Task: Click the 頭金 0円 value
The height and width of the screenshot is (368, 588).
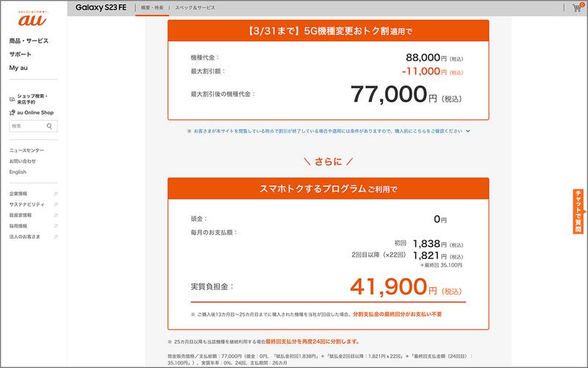Action: [x=440, y=219]
